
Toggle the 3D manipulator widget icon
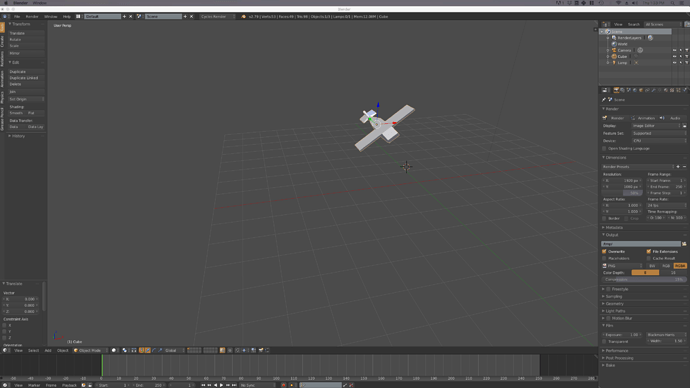coord(142,351)
